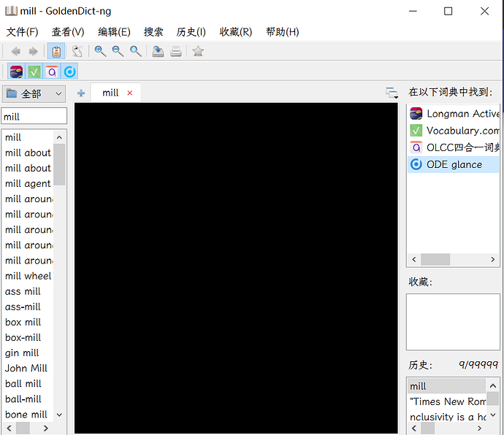This screenshot has height=435, width=504.
Task: Click inside the empty 收藏 favorites pane
Action: click(x=453, y=322)
